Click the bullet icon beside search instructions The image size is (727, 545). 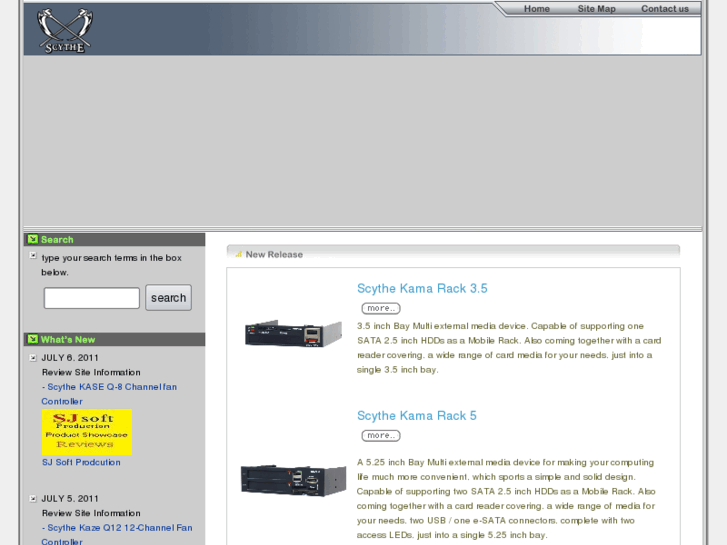(x=33, y=256)
